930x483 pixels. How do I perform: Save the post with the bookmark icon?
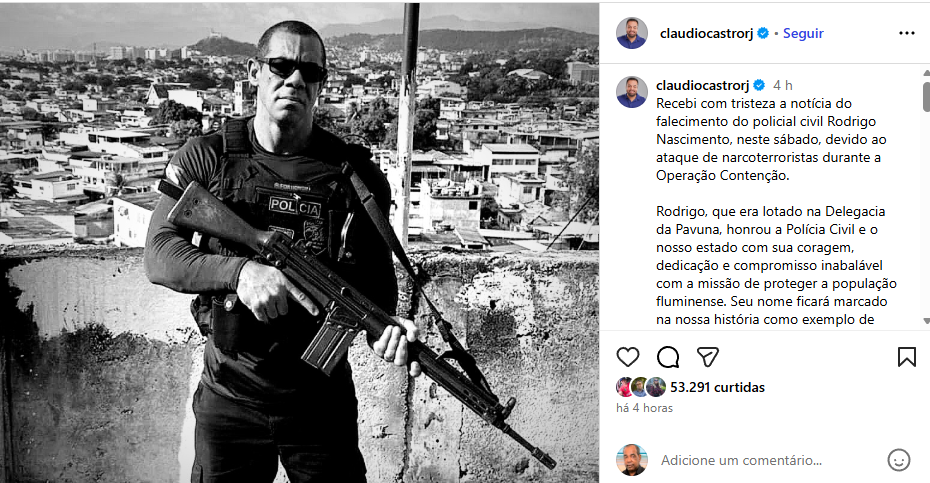906,357
